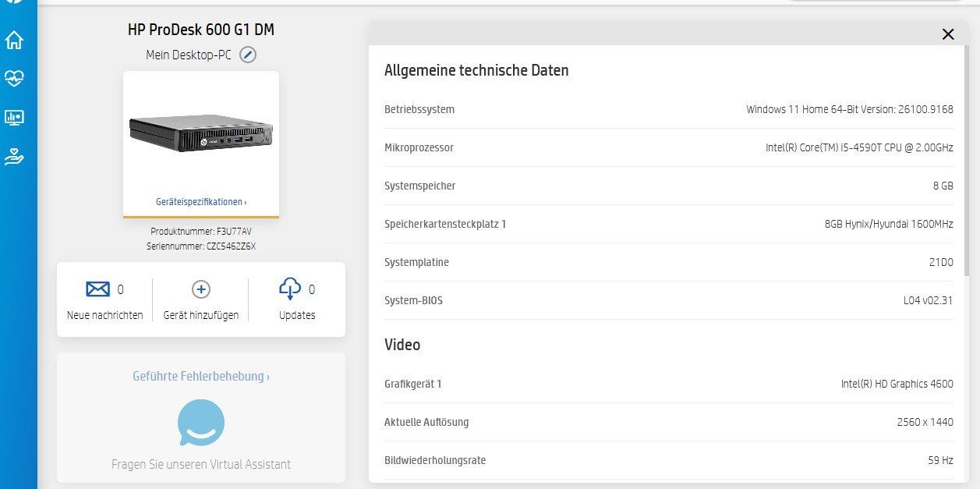Close the technical data panel
This screenshot has height=489, width=980.
click(x=948, y=34)
